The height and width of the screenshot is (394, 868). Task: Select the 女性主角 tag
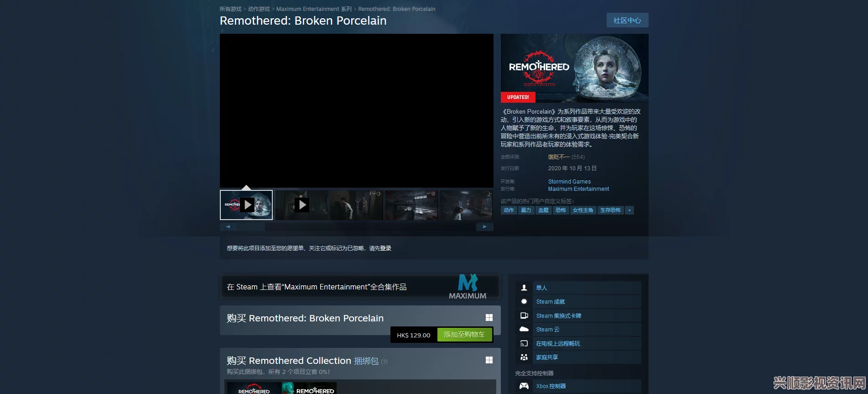tap(583, 210)
